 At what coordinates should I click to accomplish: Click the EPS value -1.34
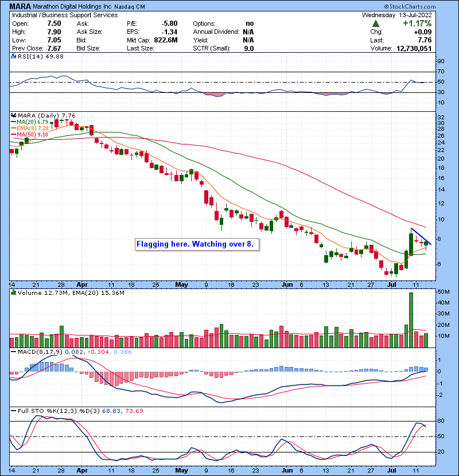coord(169,32)
